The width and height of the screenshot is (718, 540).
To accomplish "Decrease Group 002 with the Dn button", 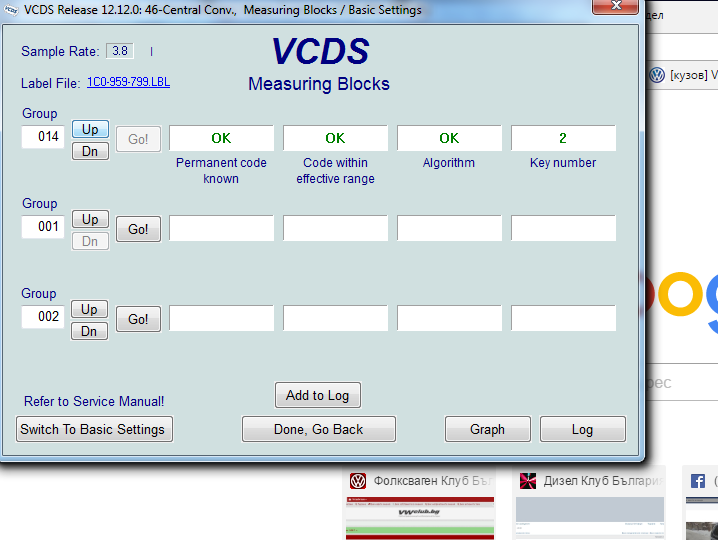I will click(90, 331).
